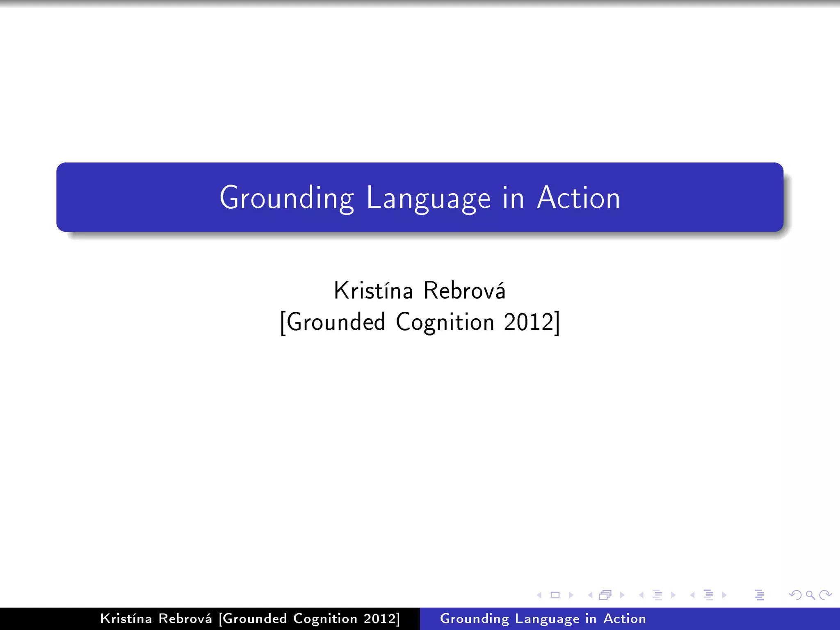The image size is (840, 630).
Task: Click the presentation outline lines icon
Action: pyautogui.click(x=759, y=595)
